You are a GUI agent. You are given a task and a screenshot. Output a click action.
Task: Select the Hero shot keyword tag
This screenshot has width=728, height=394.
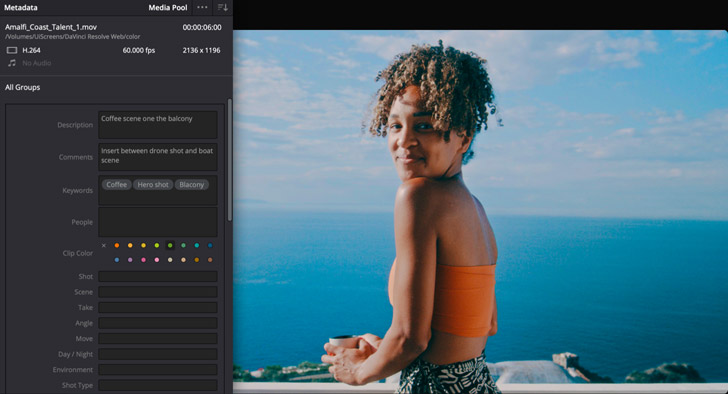click(x=153, y=185)
